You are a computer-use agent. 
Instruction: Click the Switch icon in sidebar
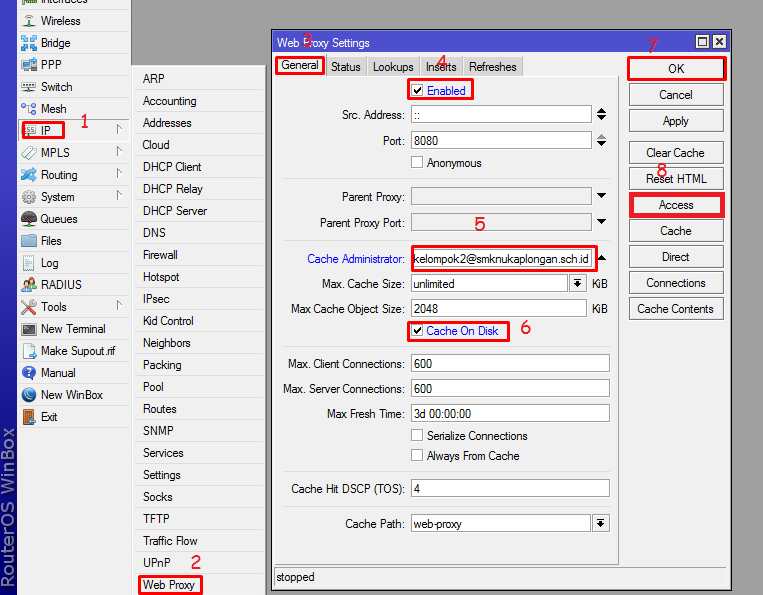(x=29, y=87)
